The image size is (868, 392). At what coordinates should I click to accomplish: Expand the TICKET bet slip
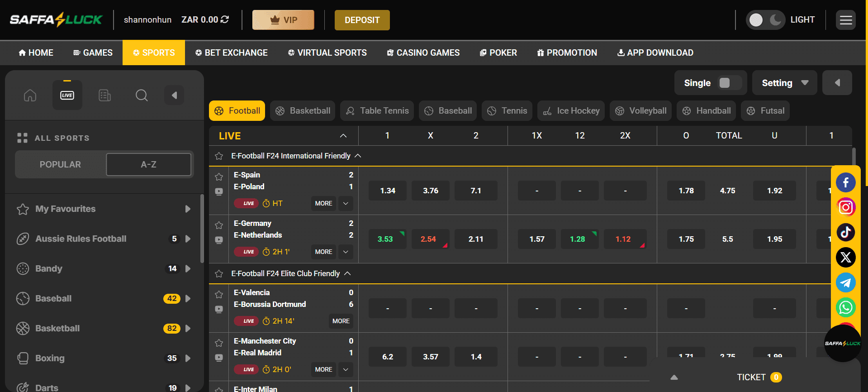tap(674, 377)
